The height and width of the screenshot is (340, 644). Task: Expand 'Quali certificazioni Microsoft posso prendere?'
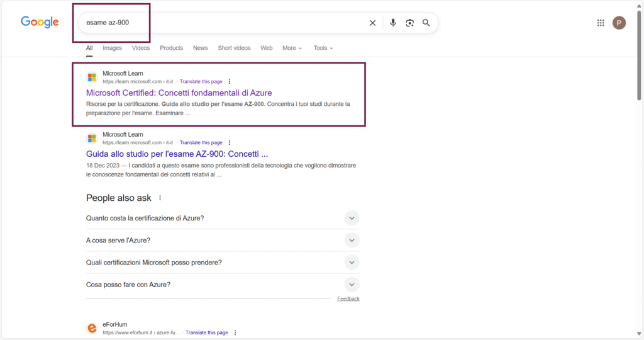pos(223,263)
